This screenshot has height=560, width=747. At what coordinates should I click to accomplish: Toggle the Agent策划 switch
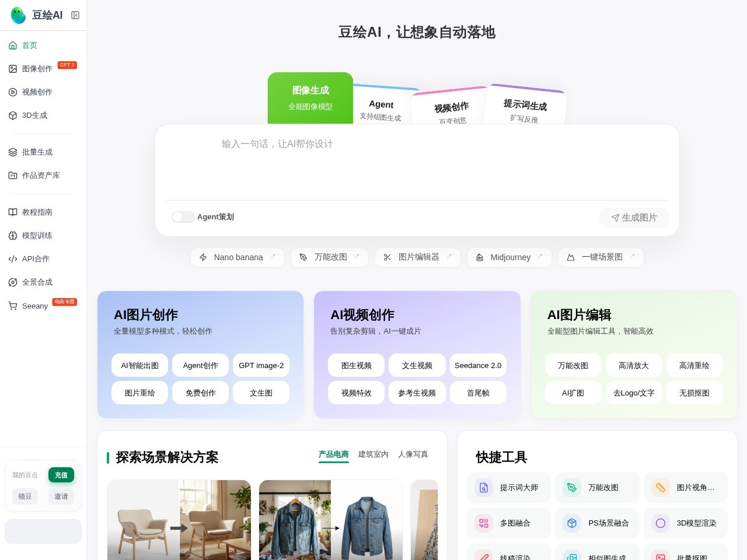tap(183, 217)
